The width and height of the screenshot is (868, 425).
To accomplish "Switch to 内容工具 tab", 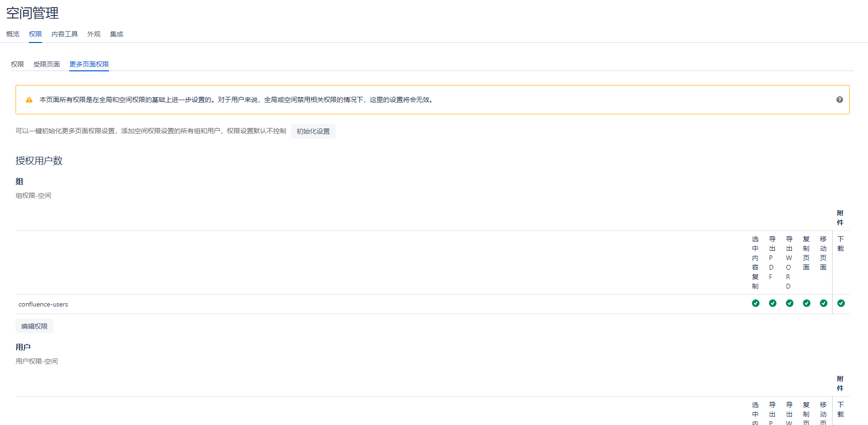I will [65, 34].
